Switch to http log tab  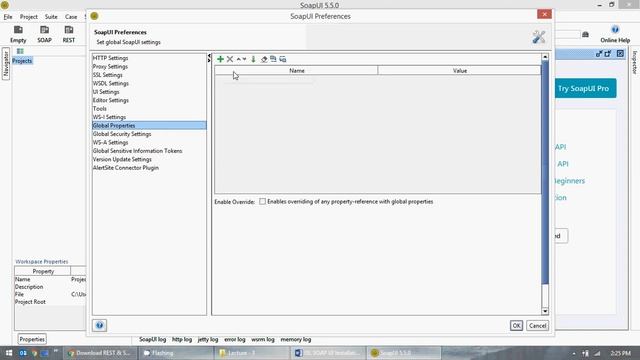182,339
